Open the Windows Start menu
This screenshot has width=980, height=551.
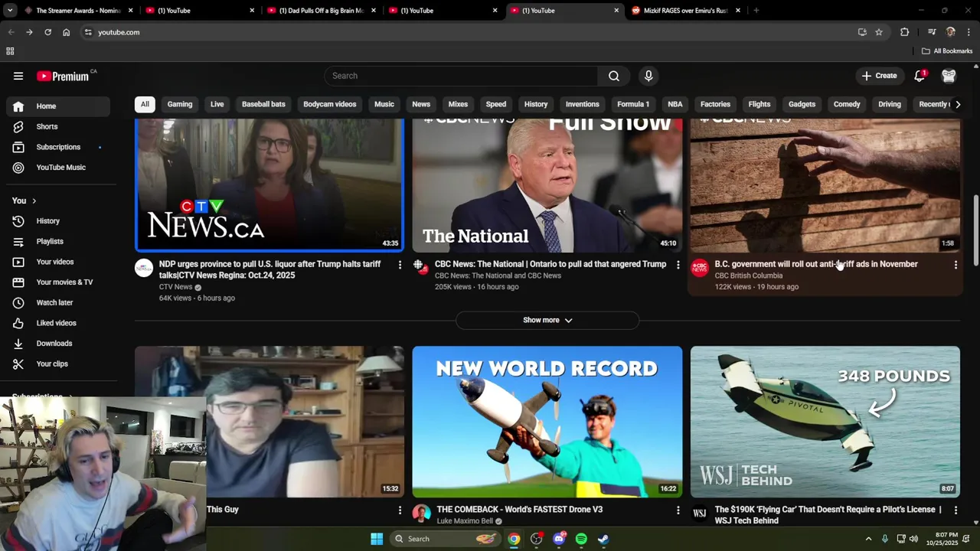point(377,539)
